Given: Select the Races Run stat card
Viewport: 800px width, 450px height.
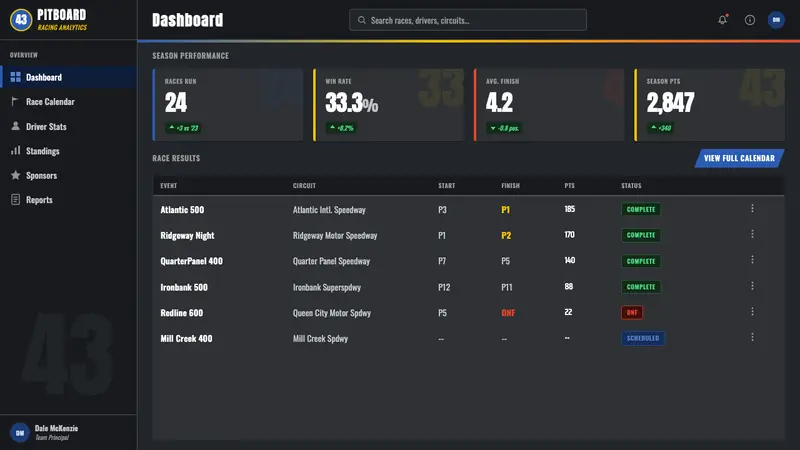Looking at the screenshot, I should coord(228,105).
